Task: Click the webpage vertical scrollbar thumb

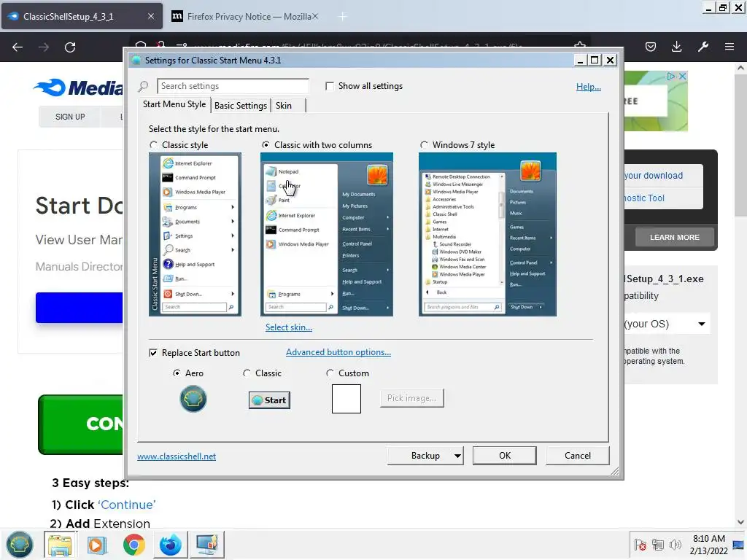Action: click(740, 145)
